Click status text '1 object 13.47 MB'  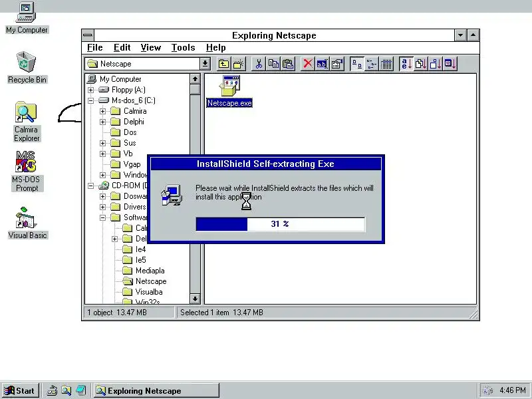click(117, 313)
